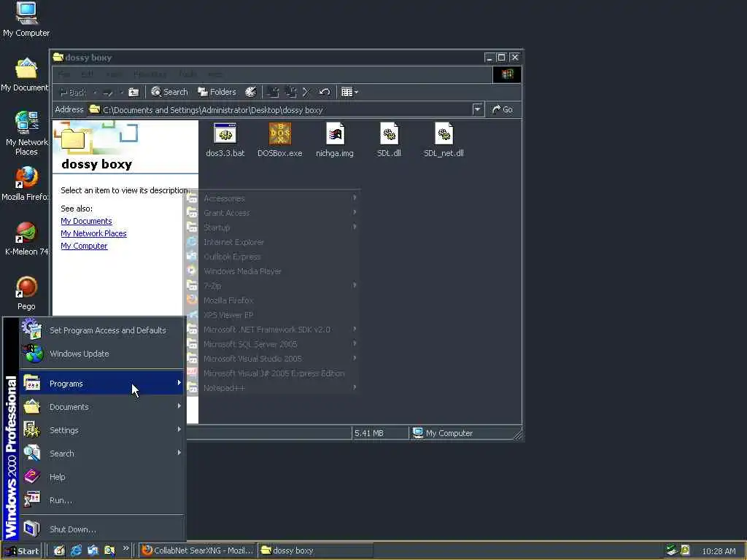Click Show Desktop quick launch icon
The width and height of the screenshot is (747, 560).
click(59, 551)
